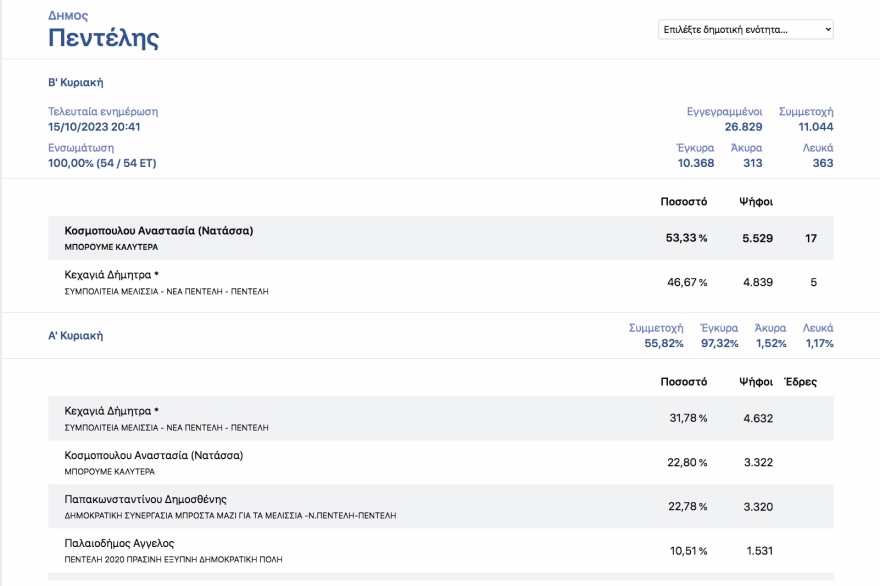Select Κοσμοπούλου Αναστασία row with 53,33%
Viewport: 880px width, 586px height.
point(440,238)
